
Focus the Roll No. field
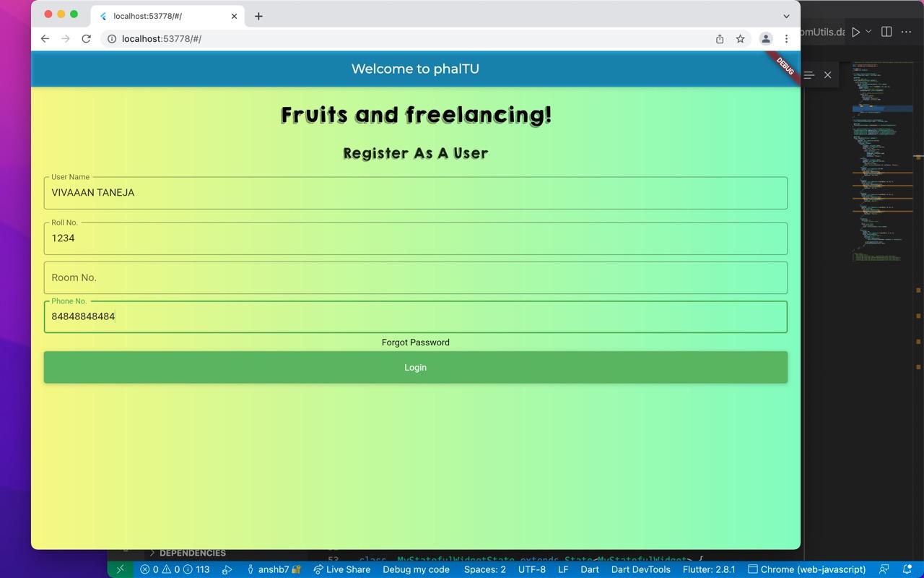(x=416, y=238)
